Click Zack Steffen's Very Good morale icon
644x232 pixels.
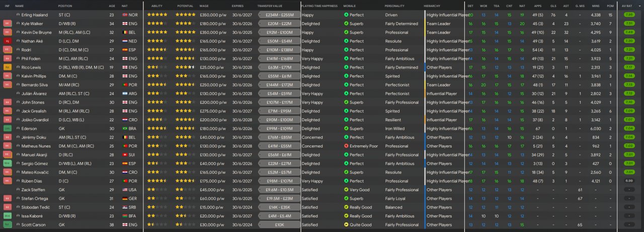[x=346, y=190]
